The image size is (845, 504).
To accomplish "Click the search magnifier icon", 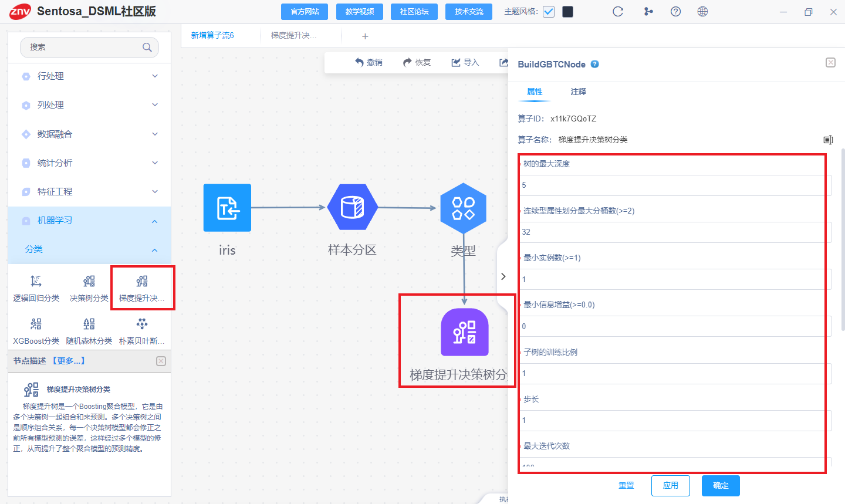I will 147,47.
